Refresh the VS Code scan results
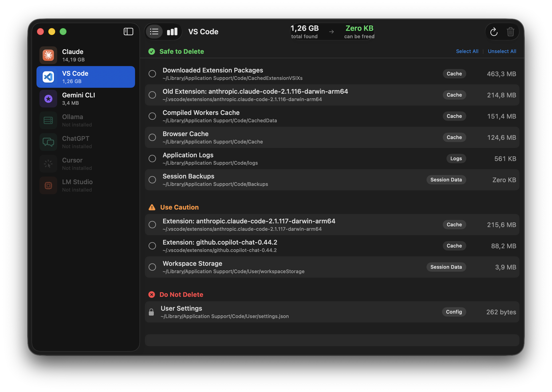 tap(494, 32)
